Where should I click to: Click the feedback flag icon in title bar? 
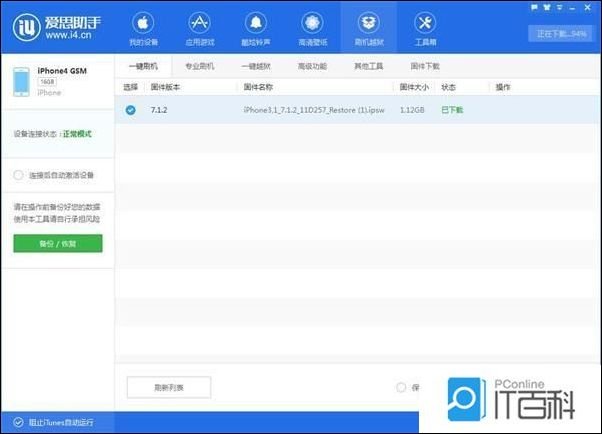coord(534,7)
